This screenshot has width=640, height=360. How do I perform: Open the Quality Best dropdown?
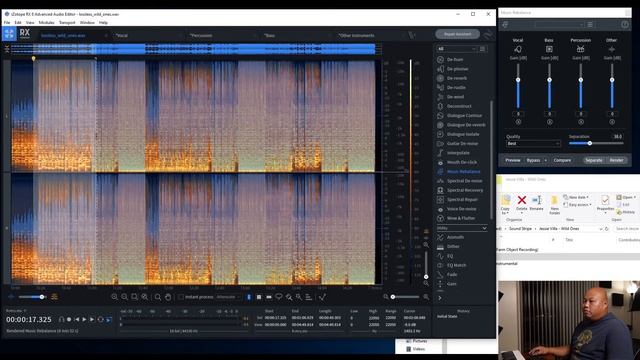click(533, 144)
